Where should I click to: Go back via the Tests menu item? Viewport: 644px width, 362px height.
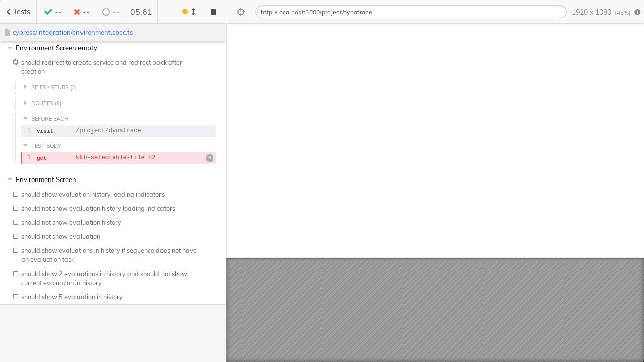tap(18, 11)
